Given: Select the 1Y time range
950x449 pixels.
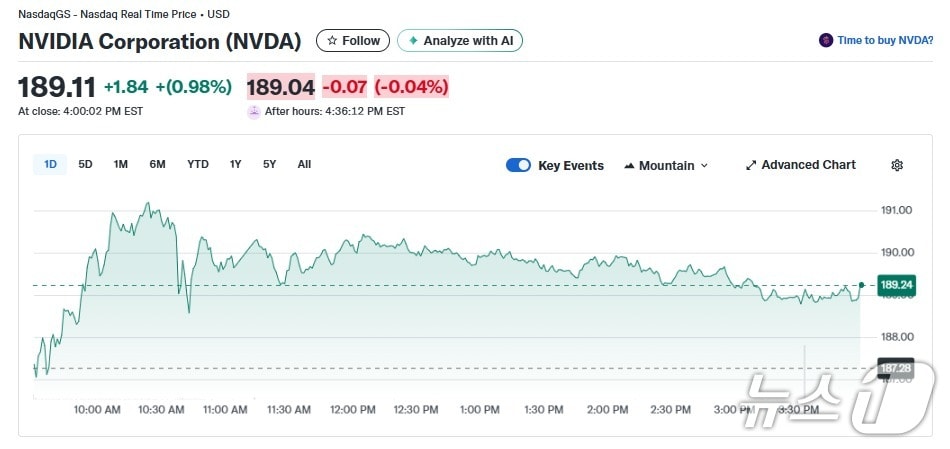Looking at the screenshot, I should tap(235, 164).
